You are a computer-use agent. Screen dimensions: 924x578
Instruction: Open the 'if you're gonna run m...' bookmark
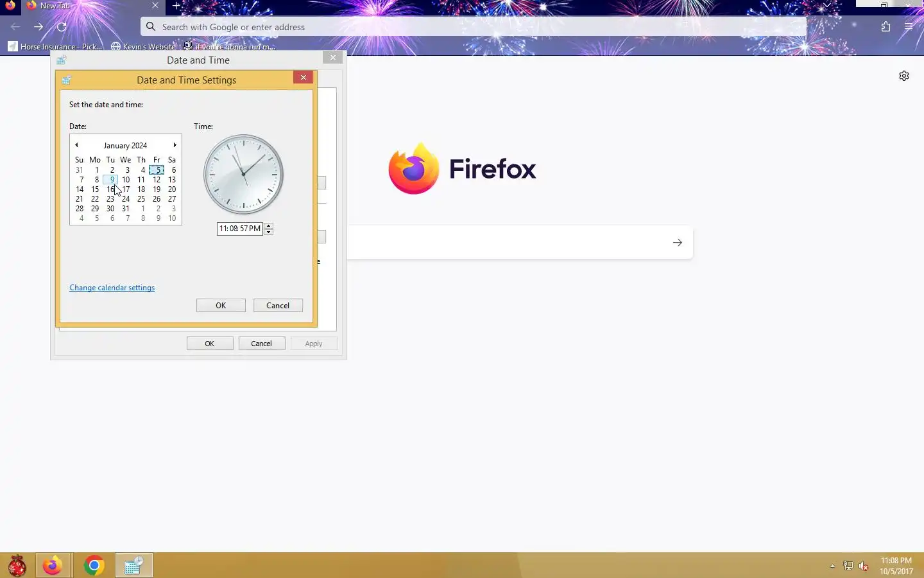229,46
